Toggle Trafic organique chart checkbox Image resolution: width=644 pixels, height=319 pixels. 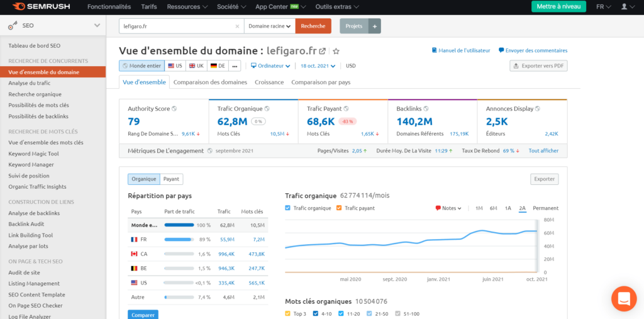coord(287,208)
